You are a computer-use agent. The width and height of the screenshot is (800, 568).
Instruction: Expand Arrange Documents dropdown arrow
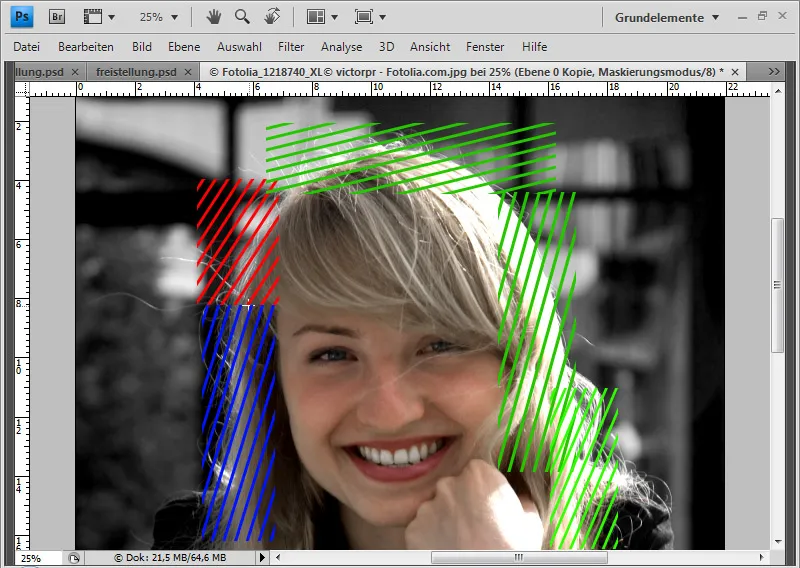click(x=334, y=17)
